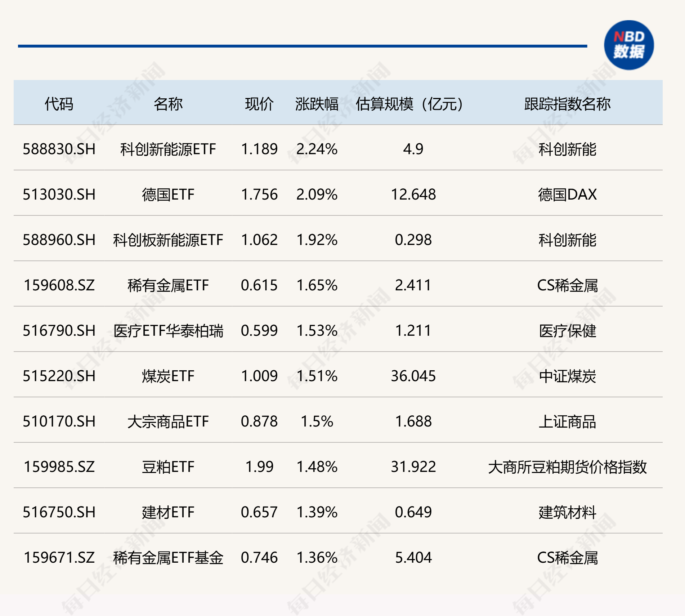685x616 pixels.
Task: Click 稀有金属ETF基金 in last row
Action: (x=168, y=558)
